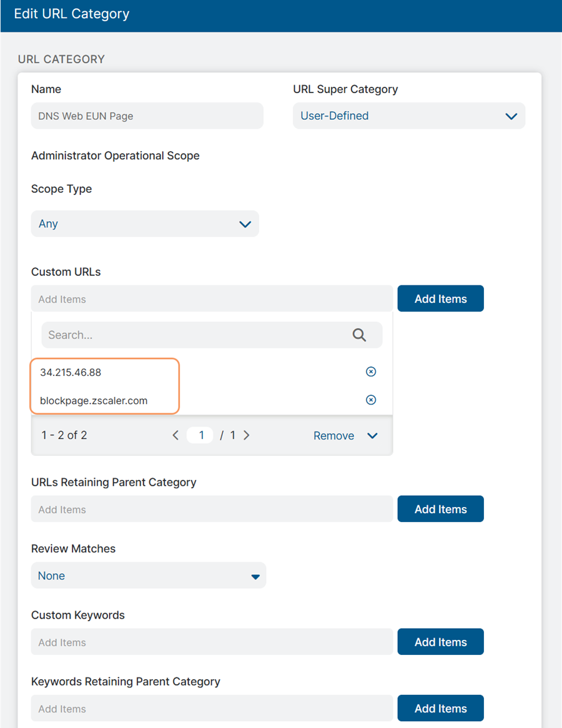Focus the Name text field

(x=147, y=116)
